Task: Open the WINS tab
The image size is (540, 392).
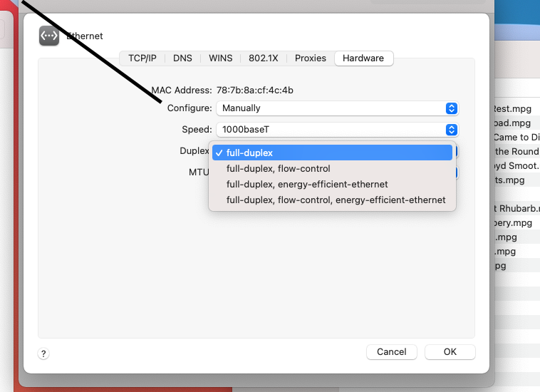Action: (x=221, y=58)
